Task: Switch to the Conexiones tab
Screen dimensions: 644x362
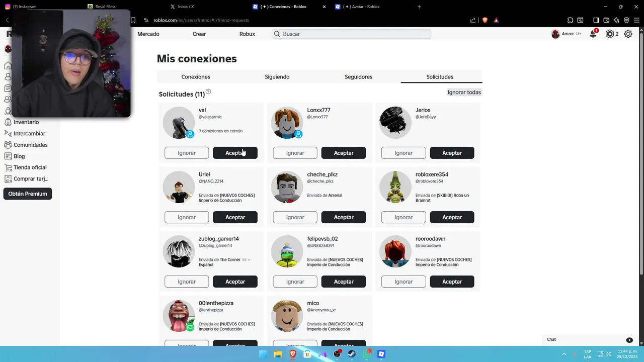Action: tap(196, 77)
